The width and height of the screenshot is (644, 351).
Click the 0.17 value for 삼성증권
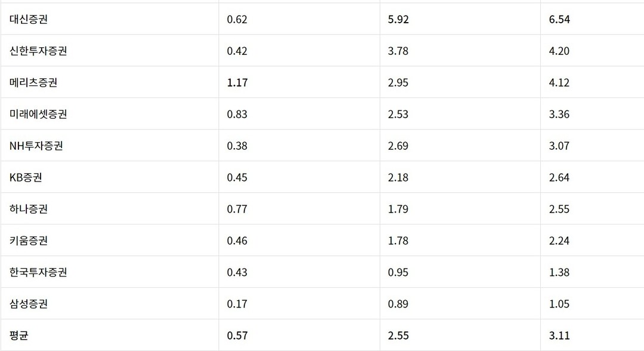coord(237,304)
